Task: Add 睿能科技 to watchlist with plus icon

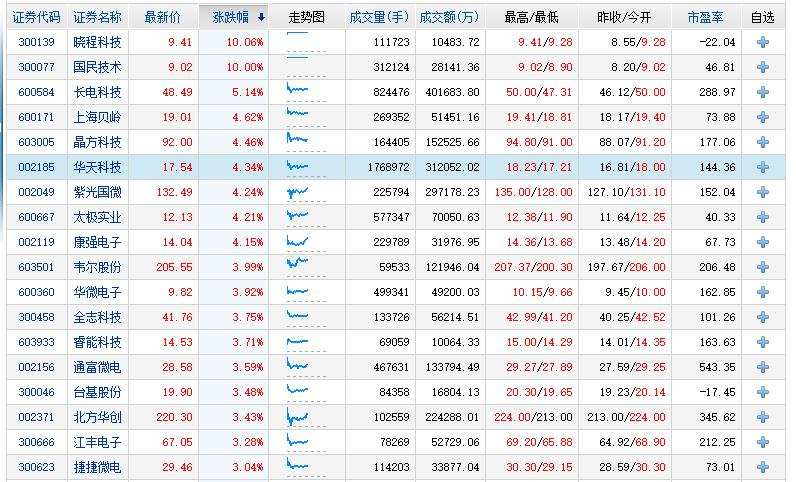Action: click(762, 342)
